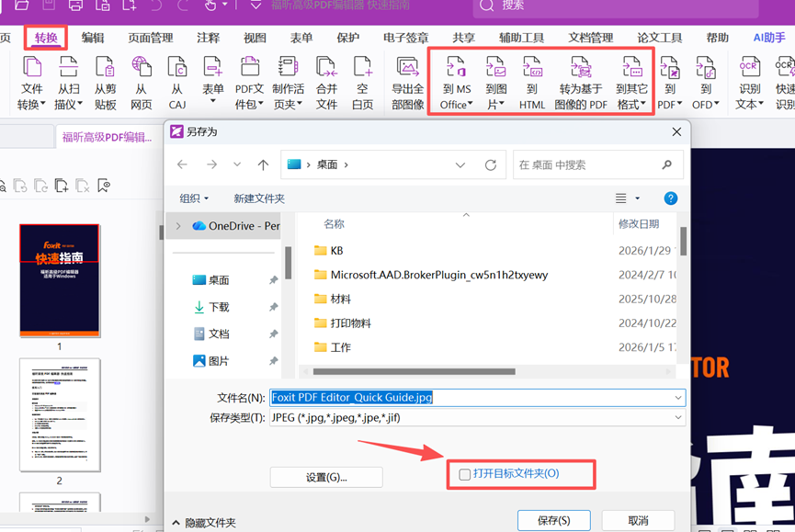Open the 页面管理 ribbon tab
795x532 pixels.
(151, 38)
